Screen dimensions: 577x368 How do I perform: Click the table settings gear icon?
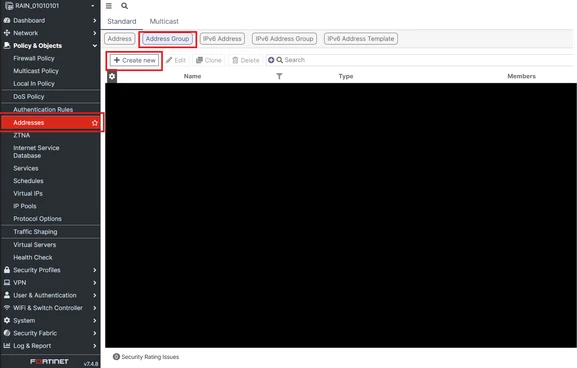112,76
